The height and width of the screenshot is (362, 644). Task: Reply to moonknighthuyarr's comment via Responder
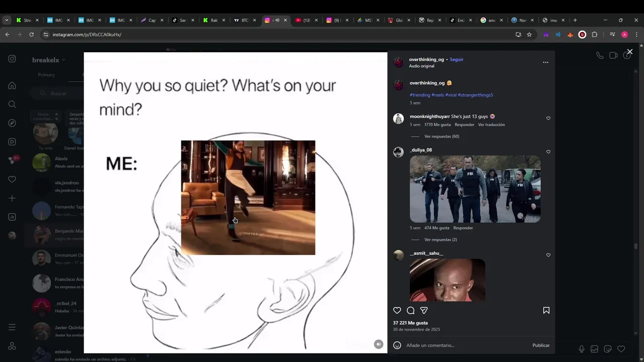tap(464, 125)
